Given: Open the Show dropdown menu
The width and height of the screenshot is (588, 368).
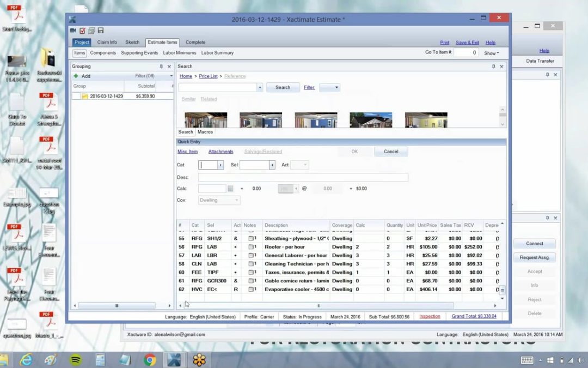Looking at the screenshot, I should pyautogui.click(x=491, y=53).
